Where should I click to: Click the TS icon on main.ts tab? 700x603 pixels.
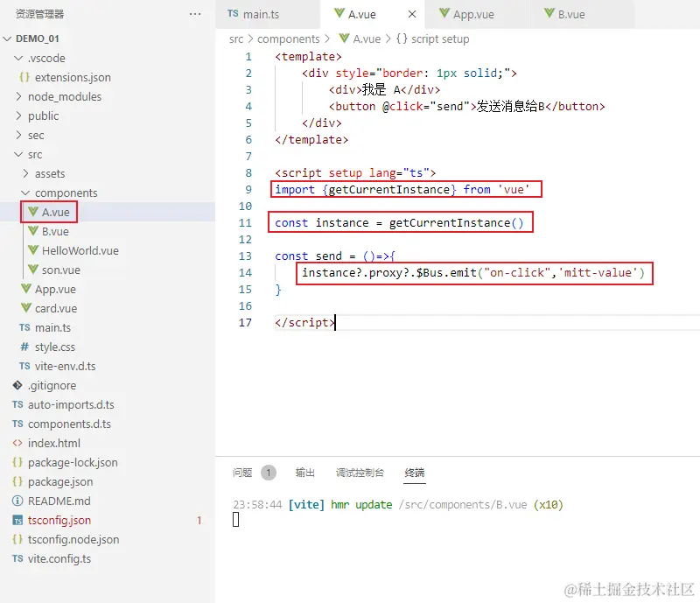(233, 13)
